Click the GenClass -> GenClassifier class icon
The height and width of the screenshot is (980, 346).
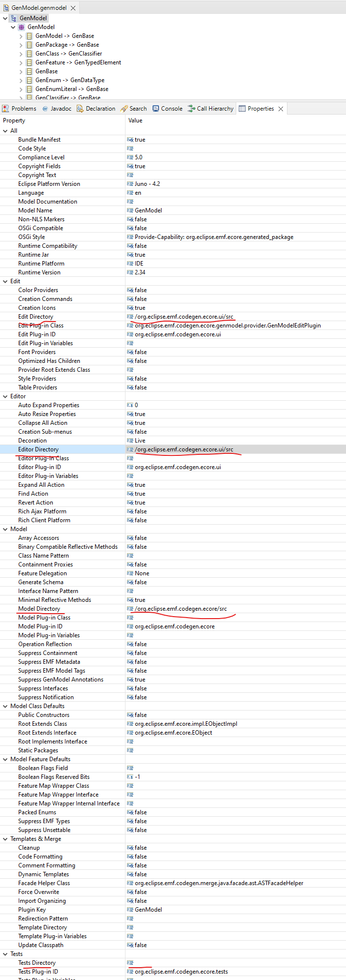pyautogui.click(x=29, y=54)
